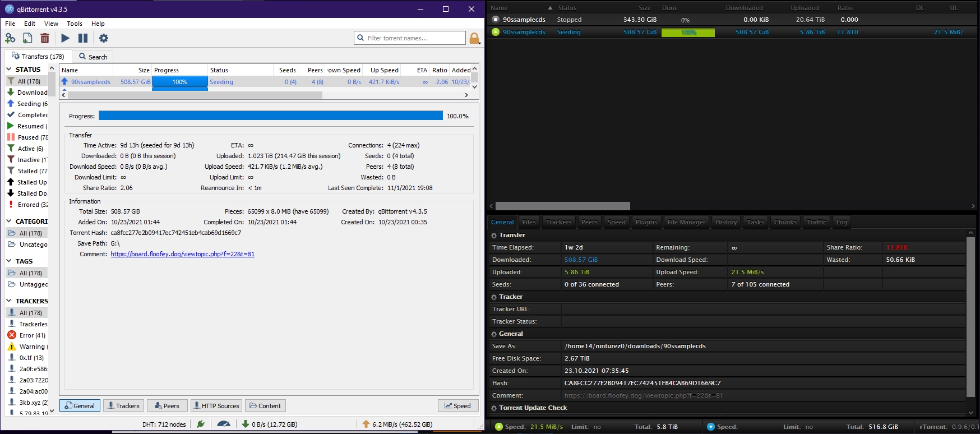The height and width of the screenshot is (434, 980).
Task: Open the View menu
Action: [51, 24]
